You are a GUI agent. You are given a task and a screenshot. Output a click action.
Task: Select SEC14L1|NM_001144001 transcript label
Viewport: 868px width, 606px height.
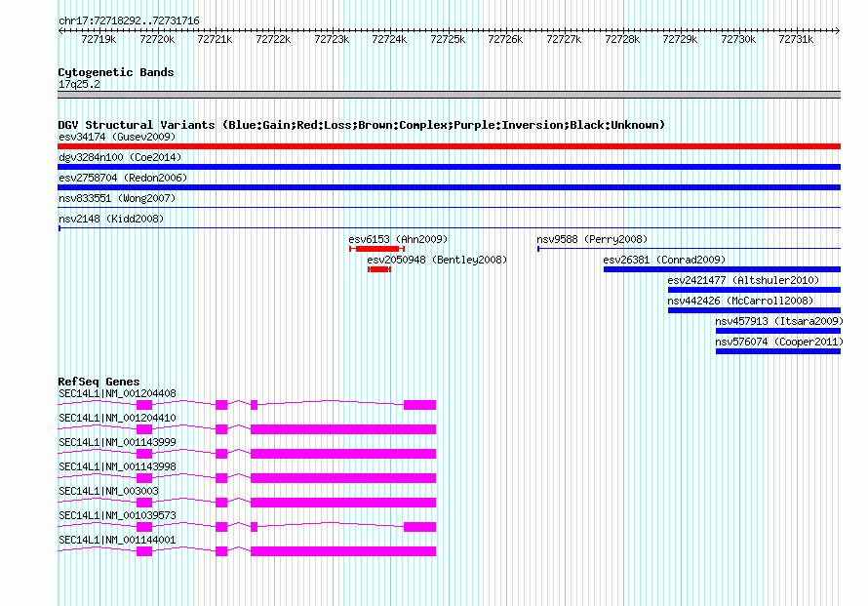[x=117, y=540]
